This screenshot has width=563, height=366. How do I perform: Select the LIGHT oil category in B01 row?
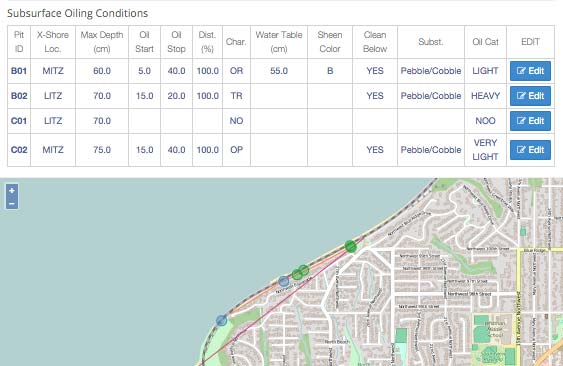[485, 71]
